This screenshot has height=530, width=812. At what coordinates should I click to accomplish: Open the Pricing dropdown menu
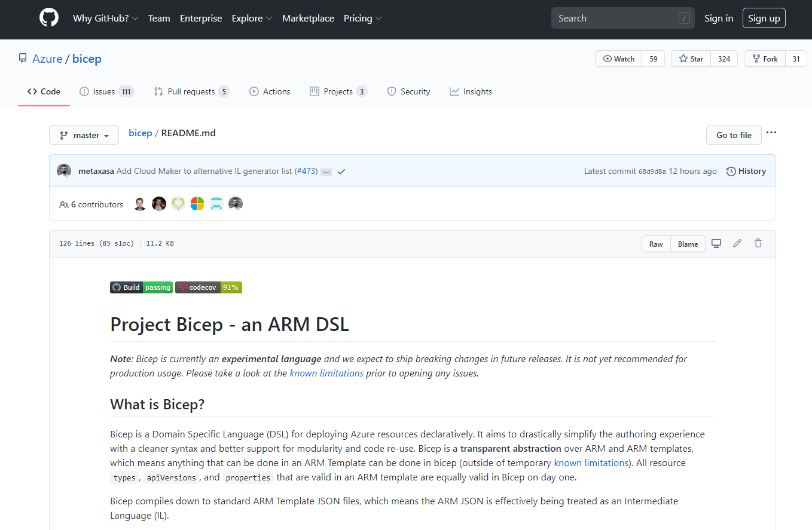point(363,19)
